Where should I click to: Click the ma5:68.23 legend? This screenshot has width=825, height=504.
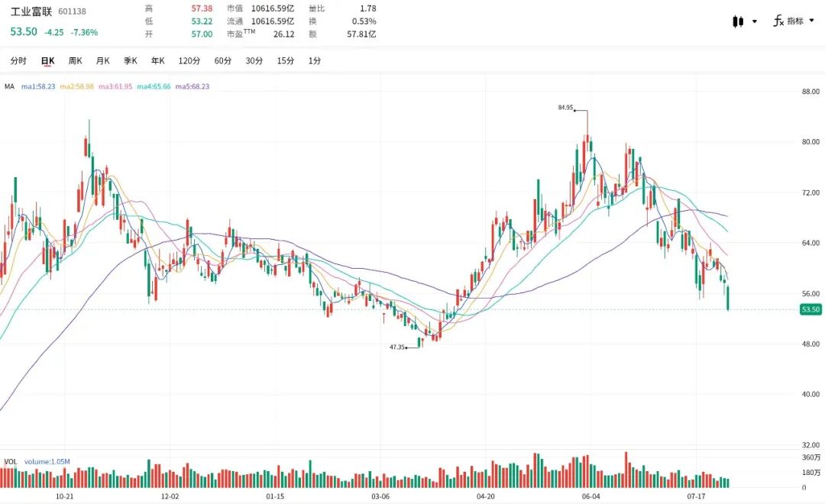click(x=192, y=87)
